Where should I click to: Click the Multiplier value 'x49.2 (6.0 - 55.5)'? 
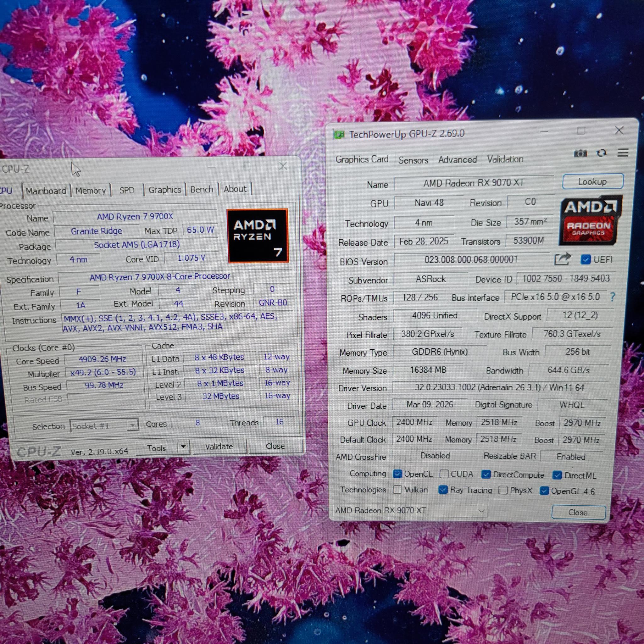[103, 372]
